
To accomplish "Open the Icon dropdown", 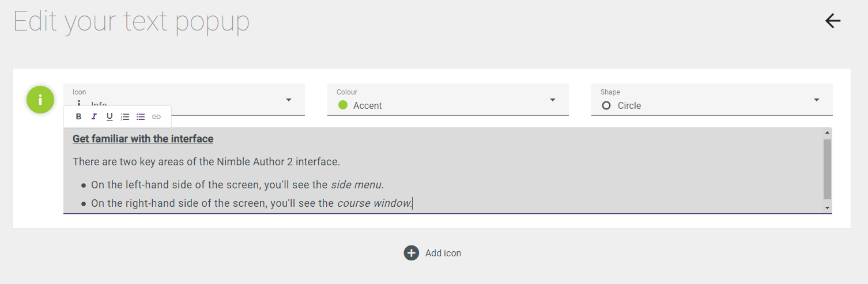I will pyautogui.click(x=184, y=100).
